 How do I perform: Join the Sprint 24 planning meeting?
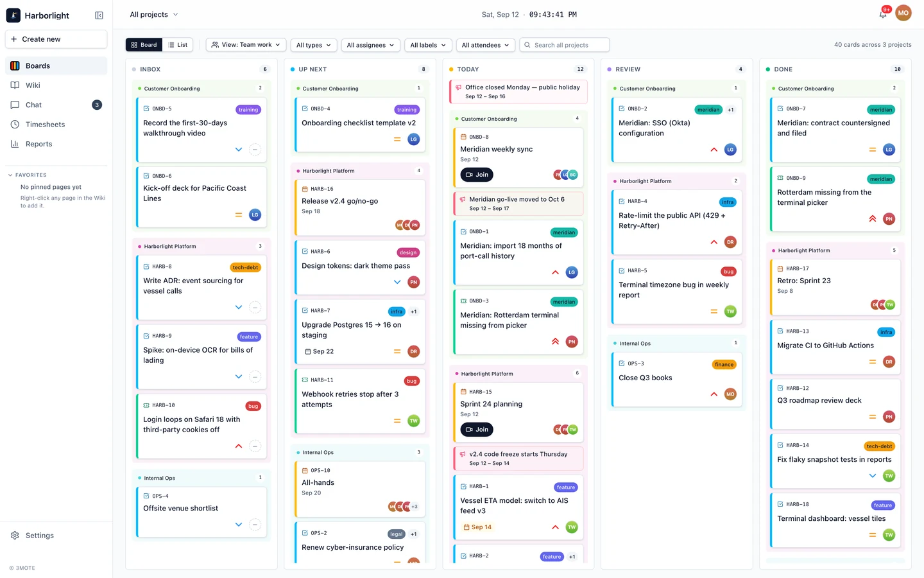pyautogui.click(x=477, y=430)
